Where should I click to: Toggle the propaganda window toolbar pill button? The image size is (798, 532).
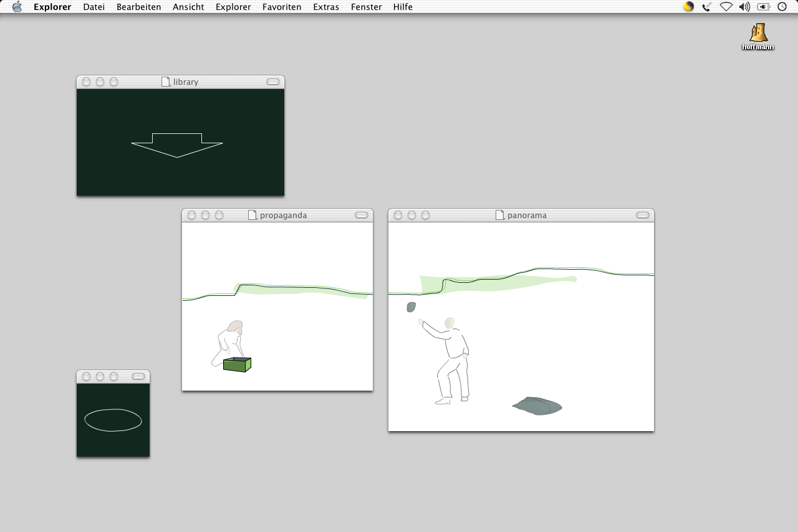[362, 215]
